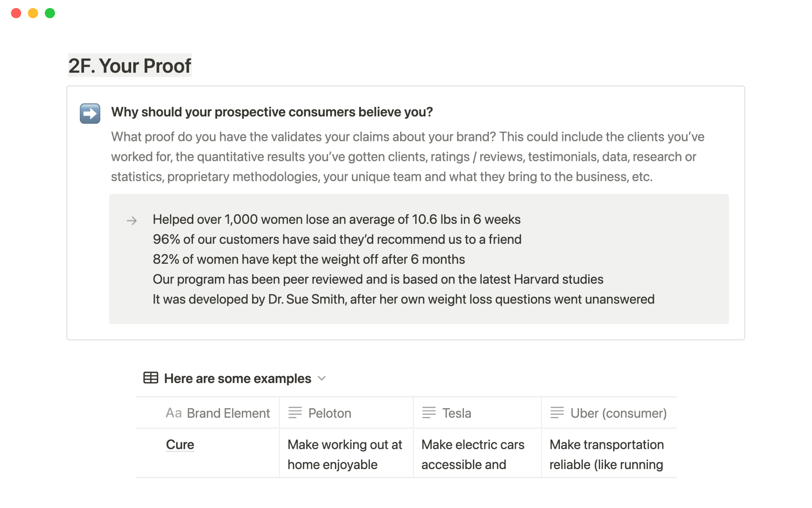812x508 pixels.
Task: Click the 2F. Your Proof page title
Action: click(x=130, y=66)
